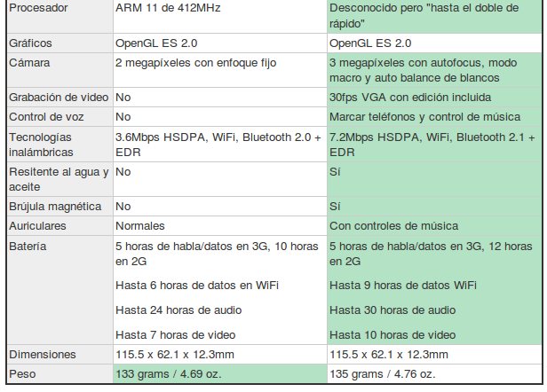This screenshot has width=547, height=392.
Task: Click the "Brújula magnética" row label
Action: coord(54,206)
